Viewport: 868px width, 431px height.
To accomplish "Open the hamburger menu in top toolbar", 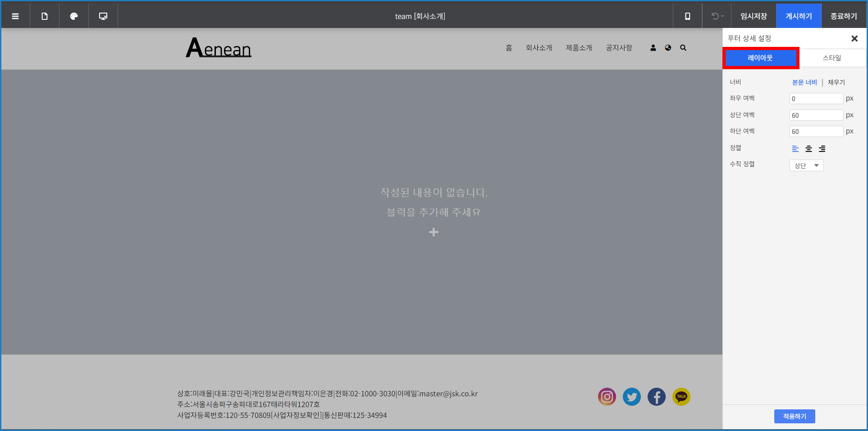I will [x=15, y=16].
